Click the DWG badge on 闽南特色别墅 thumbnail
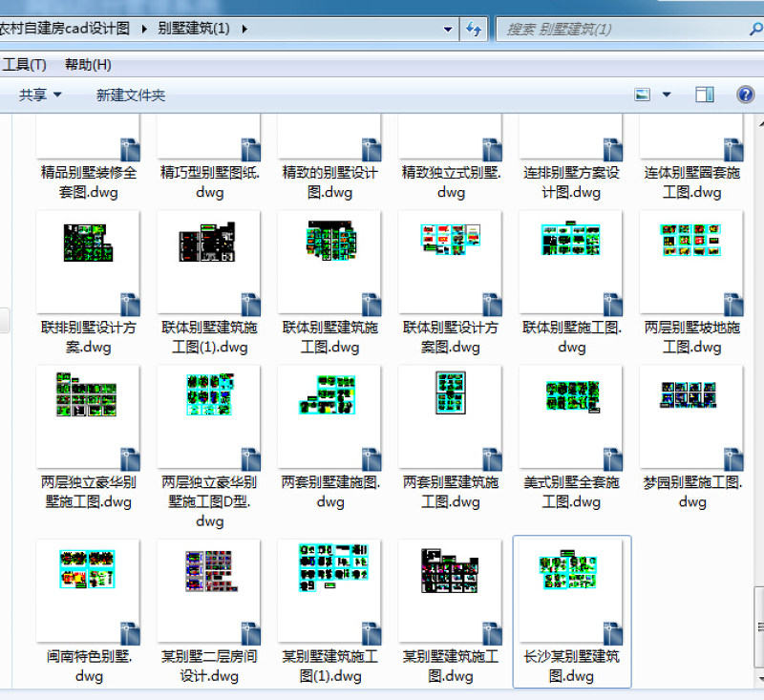This screenshot has width=764, height=700. click(x=130, y=633)
